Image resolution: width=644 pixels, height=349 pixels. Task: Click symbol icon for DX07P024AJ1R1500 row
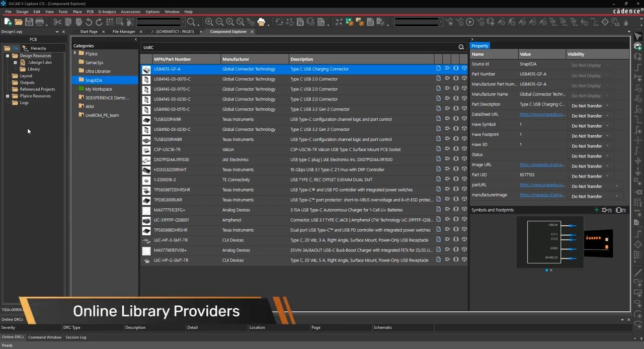coord(447,159)
